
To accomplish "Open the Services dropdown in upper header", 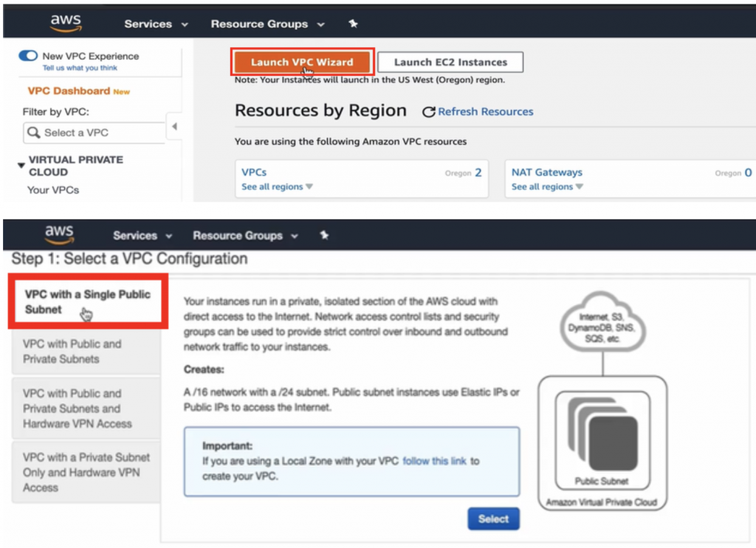I will 156,24.
